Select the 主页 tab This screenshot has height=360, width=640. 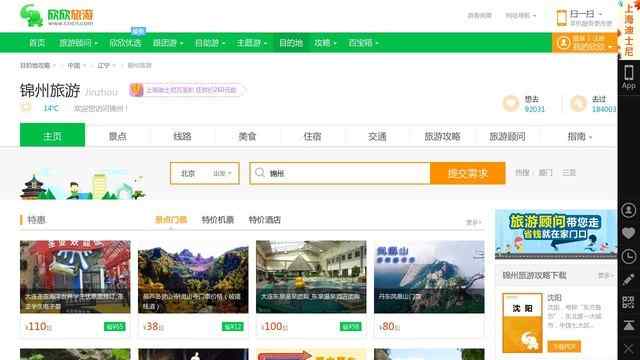coord(53,135)
